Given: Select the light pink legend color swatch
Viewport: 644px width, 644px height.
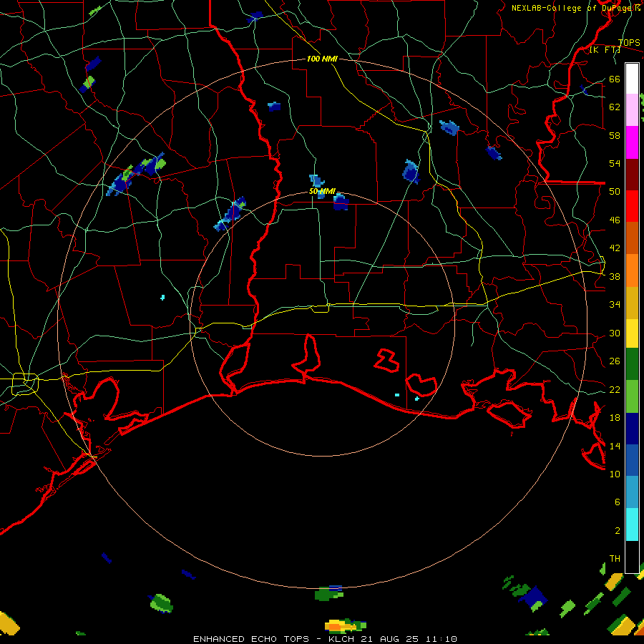Looking at the screenshot, I should pos(632,109).
